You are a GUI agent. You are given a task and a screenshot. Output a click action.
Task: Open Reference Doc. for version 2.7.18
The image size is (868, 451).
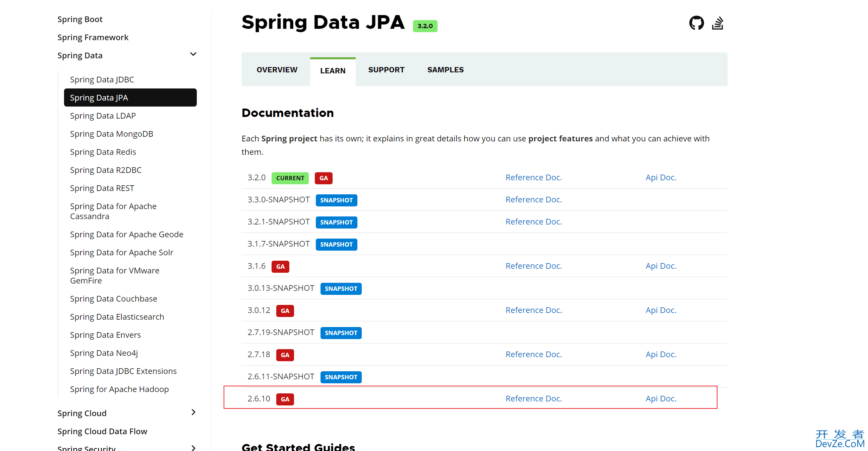pos(534,354)
